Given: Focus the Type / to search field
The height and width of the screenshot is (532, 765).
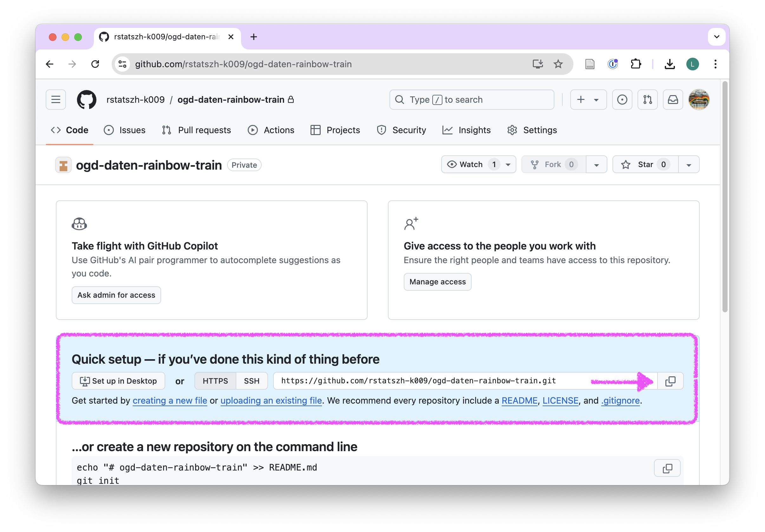Looking at the screenshot, I should 471,100.
